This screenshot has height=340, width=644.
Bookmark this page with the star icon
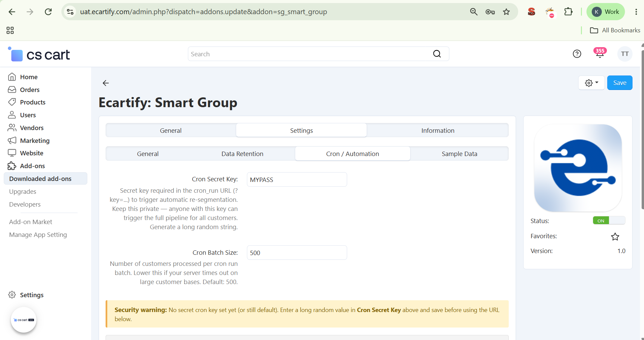tap(506, 12)
